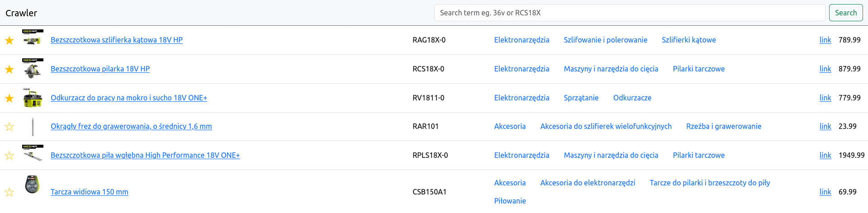Click the Search button
The height and width of the screenshot is (213, 868).
845,13
